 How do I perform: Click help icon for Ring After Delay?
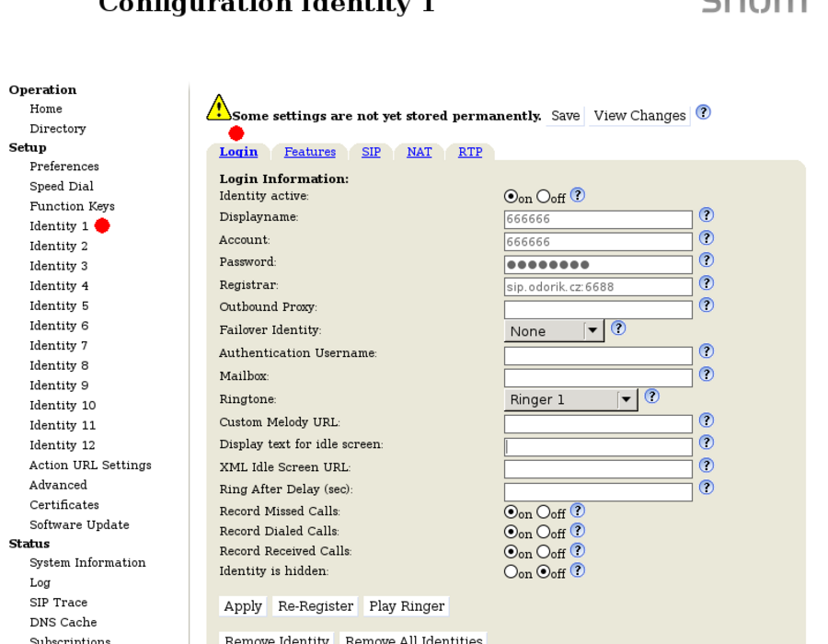click(707, 488)
